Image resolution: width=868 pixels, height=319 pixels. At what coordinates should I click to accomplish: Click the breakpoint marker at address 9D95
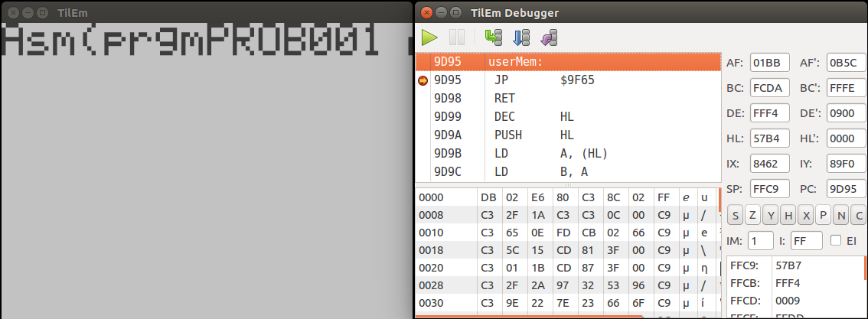[423, 81]
